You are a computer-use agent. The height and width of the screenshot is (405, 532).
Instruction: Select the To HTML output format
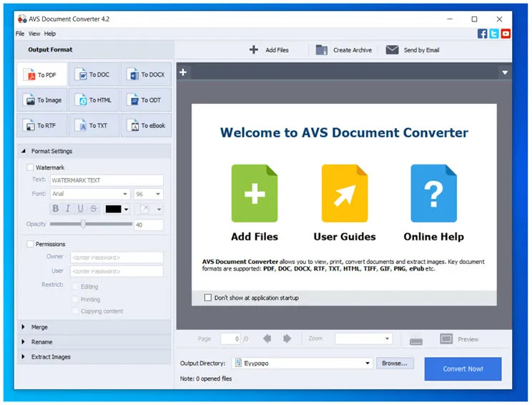[94, 100]
